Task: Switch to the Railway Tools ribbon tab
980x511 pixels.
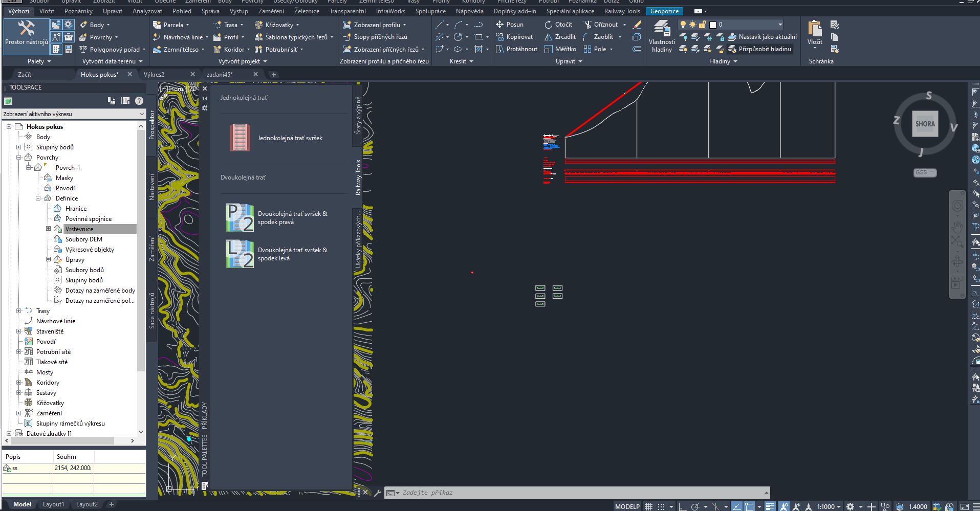Action: point(622,11)
